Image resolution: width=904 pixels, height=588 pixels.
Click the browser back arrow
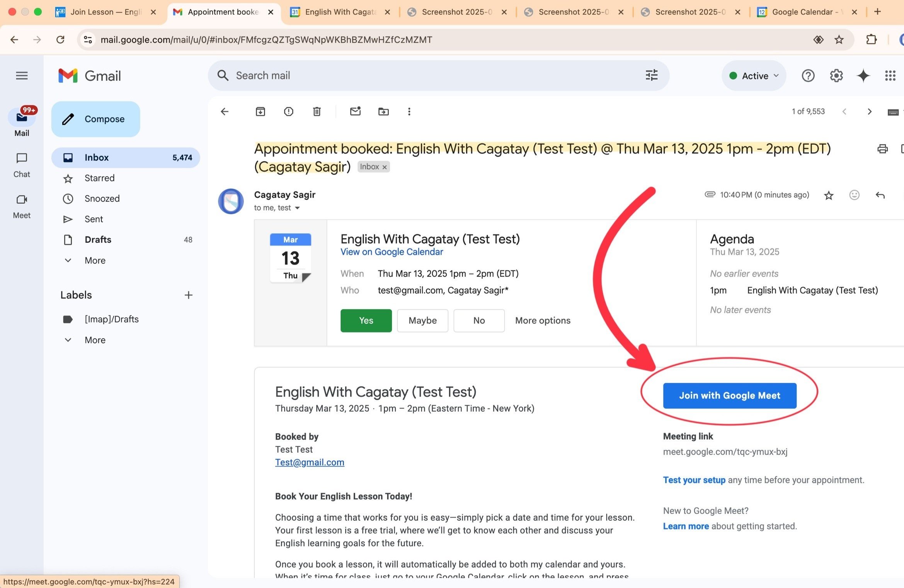pyautogui.click(x=14, y=39)
